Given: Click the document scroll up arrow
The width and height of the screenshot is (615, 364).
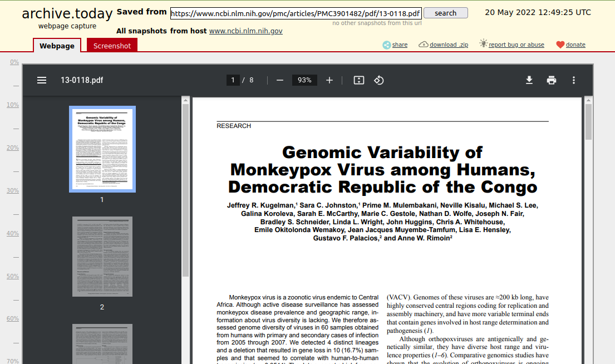Looking at the screenshot, I should 588,100.
